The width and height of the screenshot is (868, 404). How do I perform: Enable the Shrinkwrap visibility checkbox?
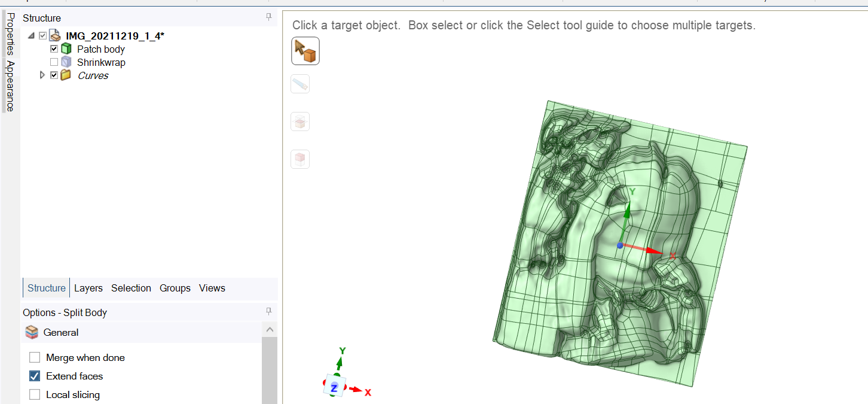tap(54, 62)
